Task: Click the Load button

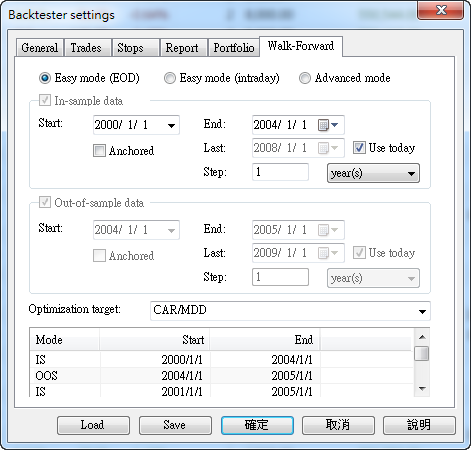Action: tap(93, 425)
